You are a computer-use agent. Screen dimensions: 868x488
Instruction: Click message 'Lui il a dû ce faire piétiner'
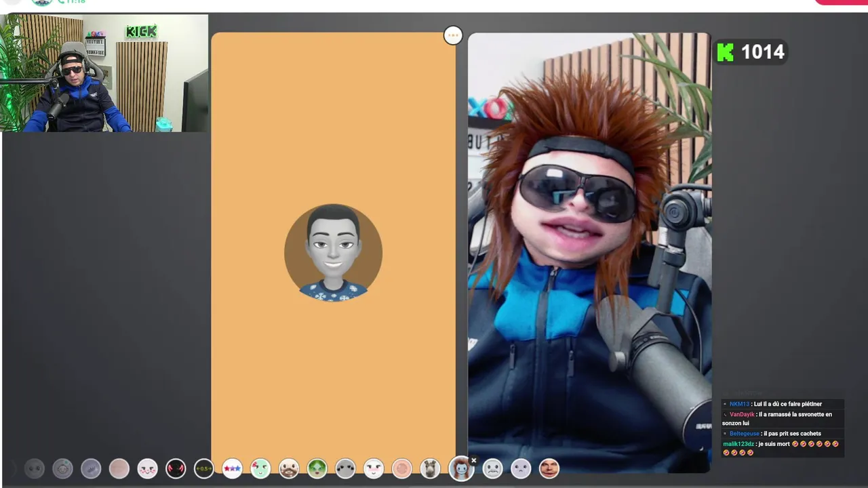pos(788,404)
